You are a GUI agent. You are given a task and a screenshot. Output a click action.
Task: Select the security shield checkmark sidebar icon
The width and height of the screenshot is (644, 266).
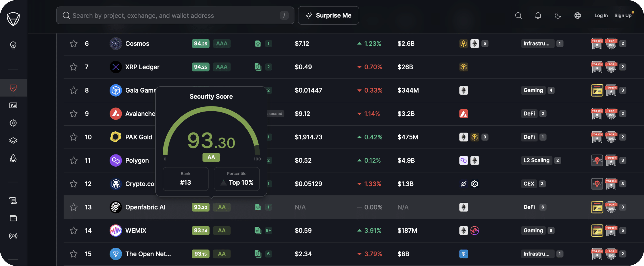(13, 88)
